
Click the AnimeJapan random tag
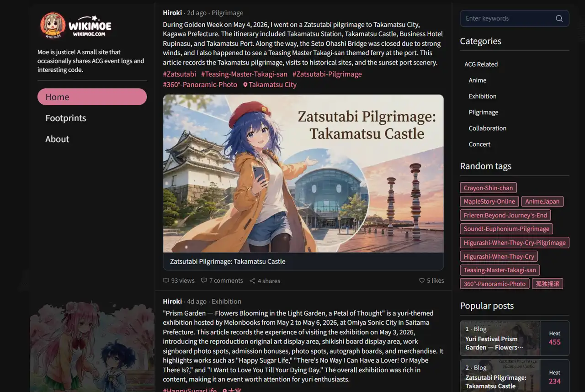[542, 201]
